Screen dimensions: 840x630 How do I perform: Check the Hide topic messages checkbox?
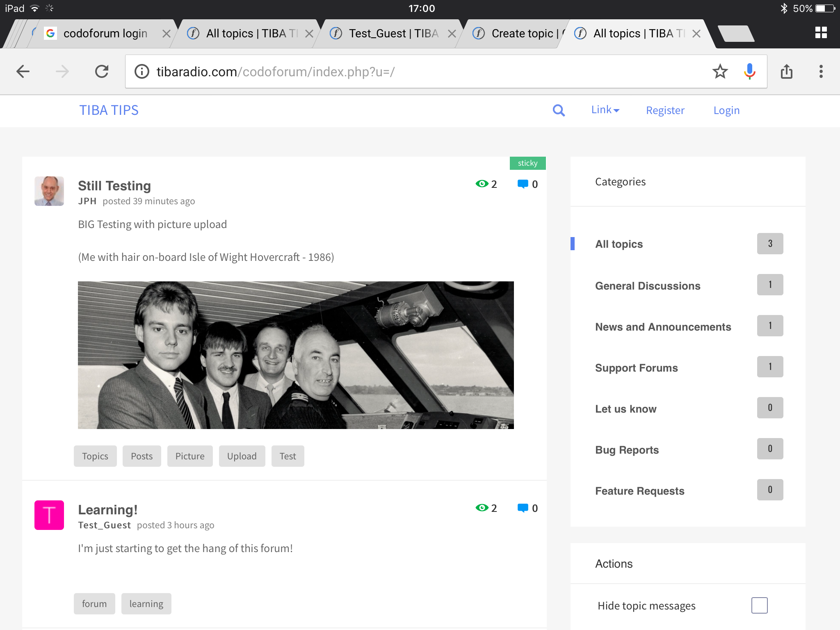click(759, 605)
